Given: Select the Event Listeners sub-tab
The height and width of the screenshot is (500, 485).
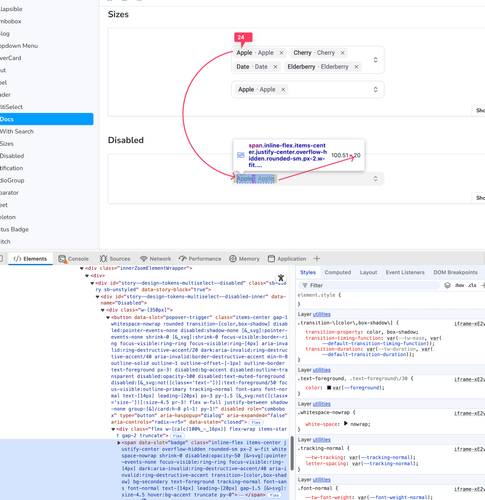Looking at the screenshot, I should tap(405, 272).
